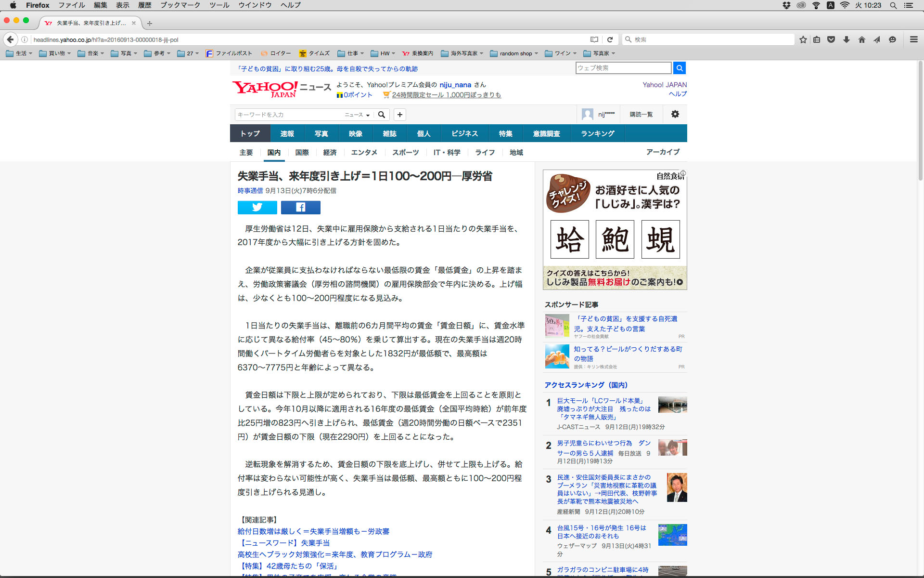Image resolution: width=924 pixels, height=578 pixels.
Task: Toggle Reader View icon in address bar
Action: [594, 39]
